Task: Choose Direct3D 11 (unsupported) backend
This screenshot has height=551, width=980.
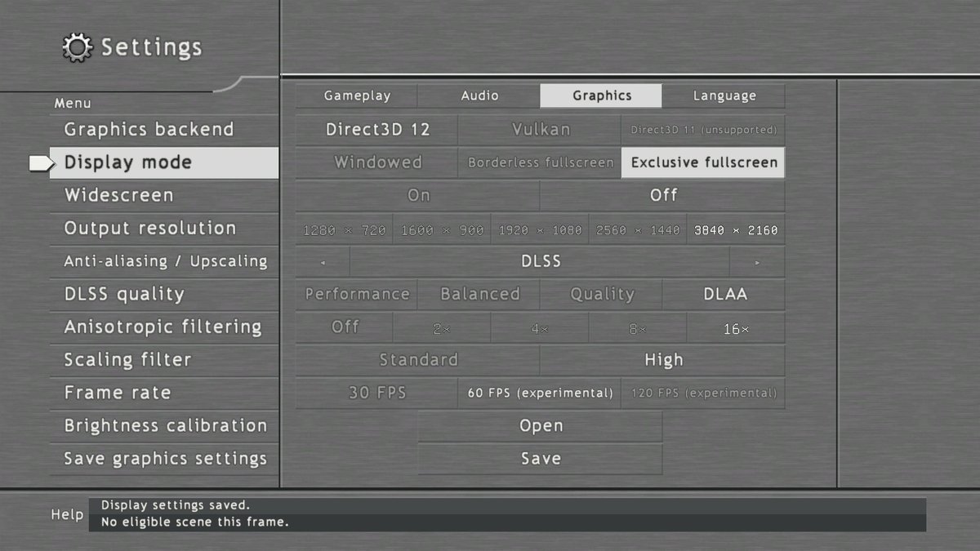Action: coord(703,130)
